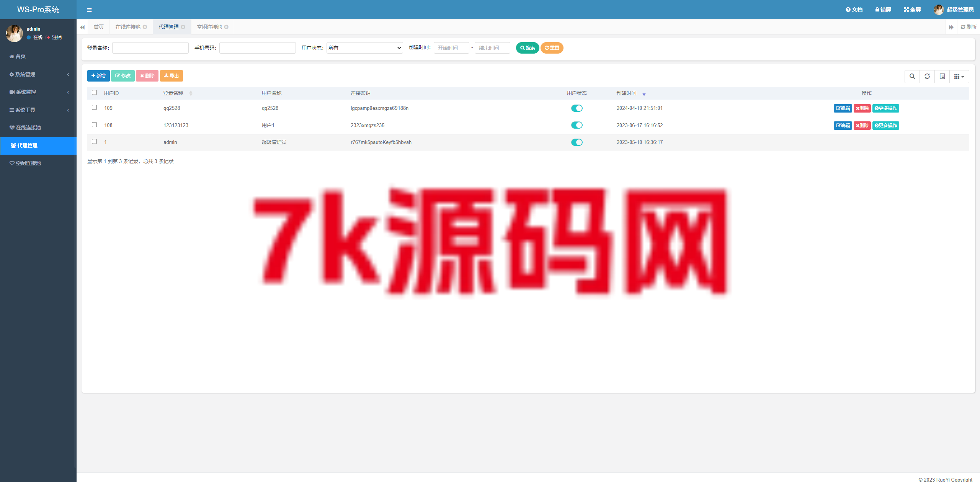Click the admin profile avatar in sidebar
The height and width of the screenshot is (482, 980).
tap(14, 33)
